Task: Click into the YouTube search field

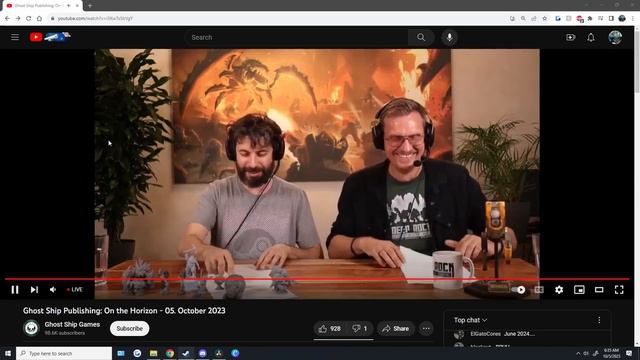Action: tap(296, 37)
